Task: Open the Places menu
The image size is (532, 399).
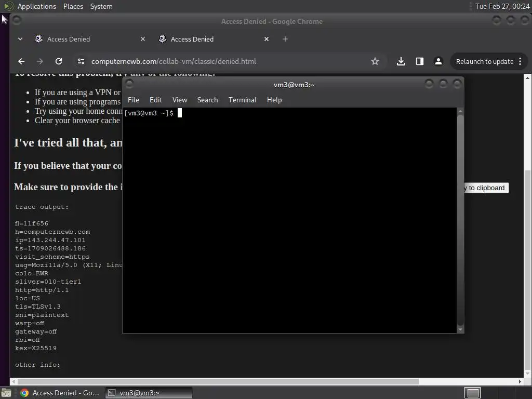Action: (x=73, y=6)
